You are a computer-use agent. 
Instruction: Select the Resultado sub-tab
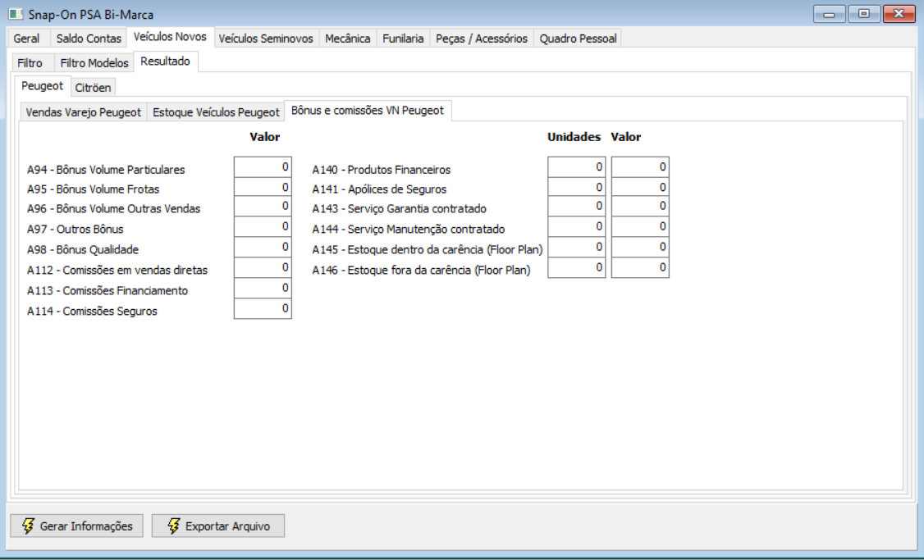tap(166, 61)
